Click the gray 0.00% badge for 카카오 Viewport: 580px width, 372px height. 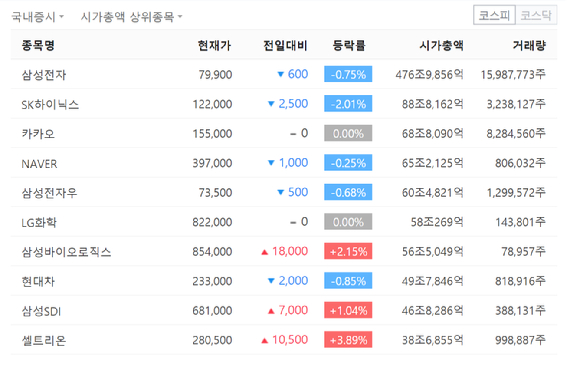(348, 133)
